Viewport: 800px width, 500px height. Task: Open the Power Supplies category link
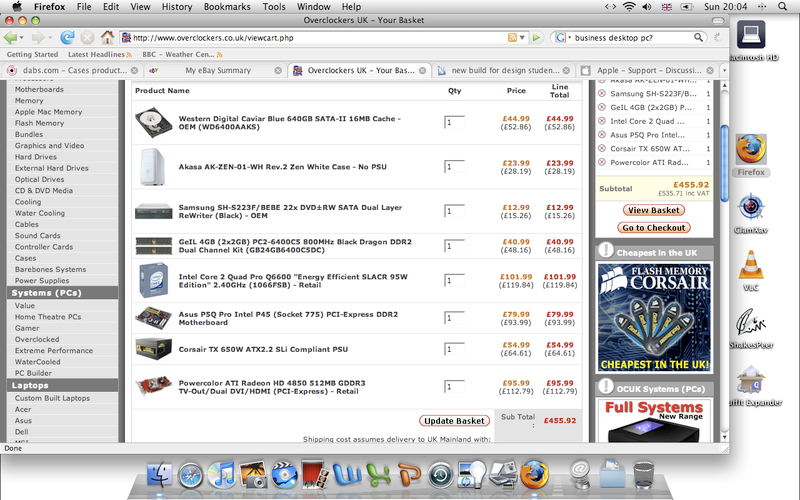pyautogui.click(x=42, y=280)
